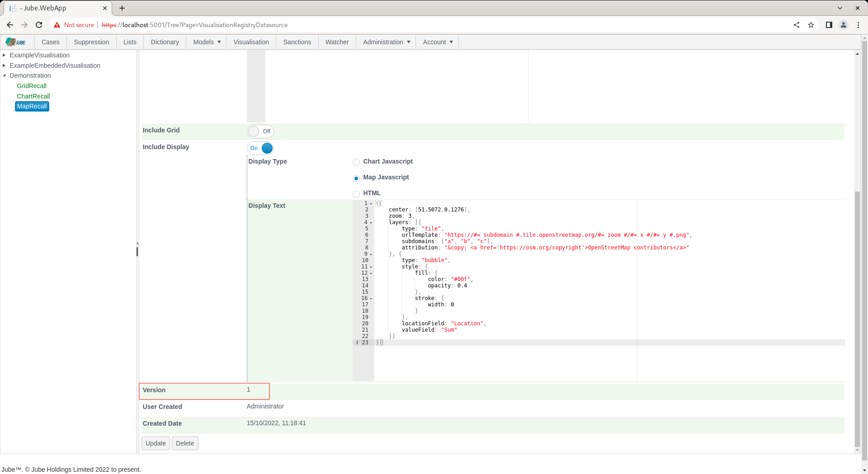Reload the page
This screenshot has height=474, width=868.
(39, 25)
